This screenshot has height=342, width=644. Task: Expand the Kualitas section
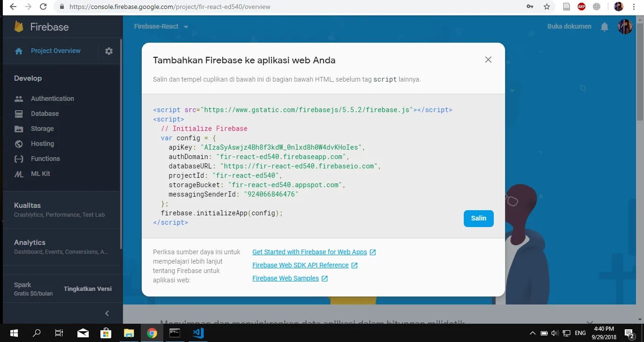(x=61, y=210)
